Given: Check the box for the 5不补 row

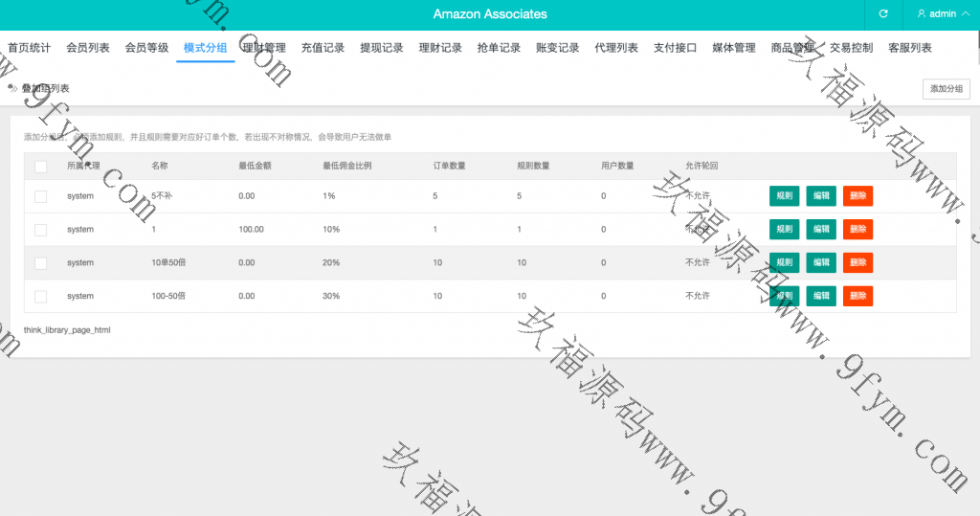Looking at the screenshot, I should [x=40, y=196].
